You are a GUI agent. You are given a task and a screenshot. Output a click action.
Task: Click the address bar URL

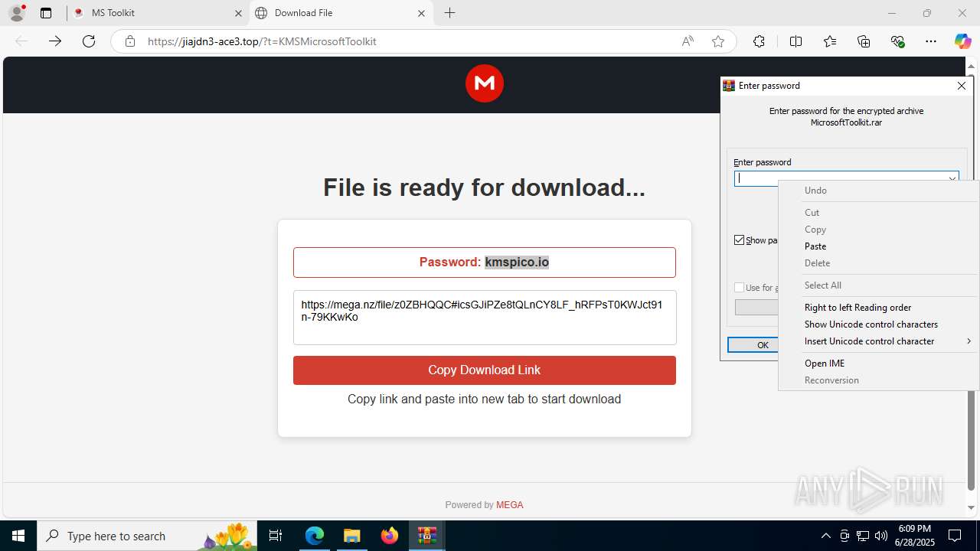262,41
